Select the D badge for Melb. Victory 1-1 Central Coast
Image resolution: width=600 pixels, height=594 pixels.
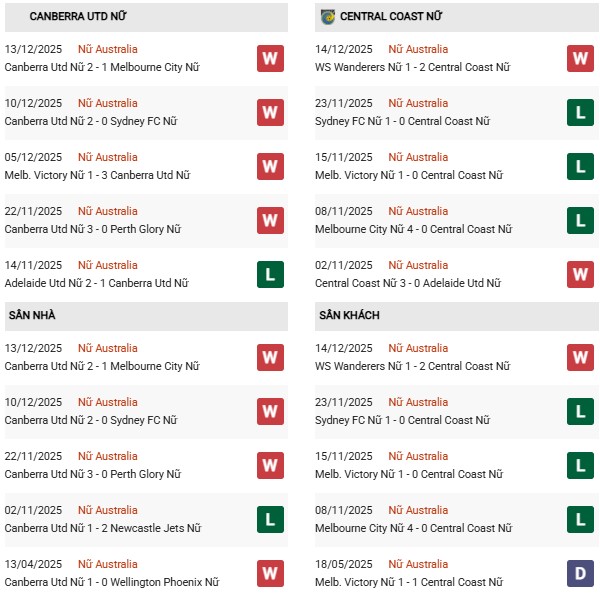pos(580,573)
